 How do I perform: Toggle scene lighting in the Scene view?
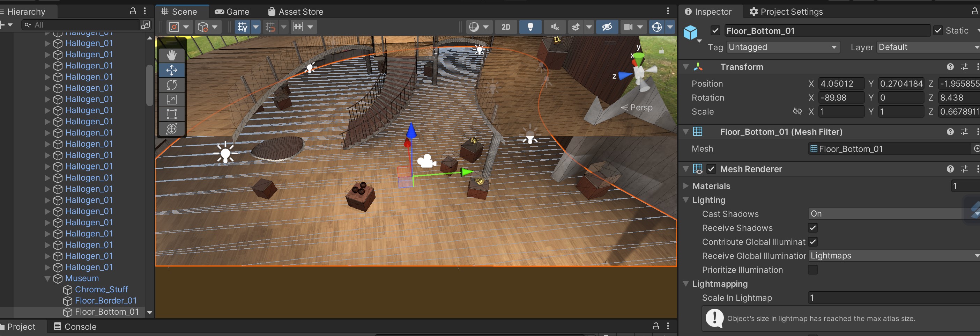click(x=530, y=27)
